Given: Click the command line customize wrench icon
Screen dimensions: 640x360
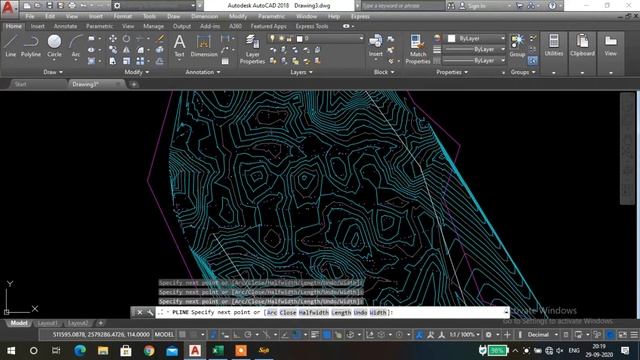Looking at the screenshot, I should (x=150, y=312).
